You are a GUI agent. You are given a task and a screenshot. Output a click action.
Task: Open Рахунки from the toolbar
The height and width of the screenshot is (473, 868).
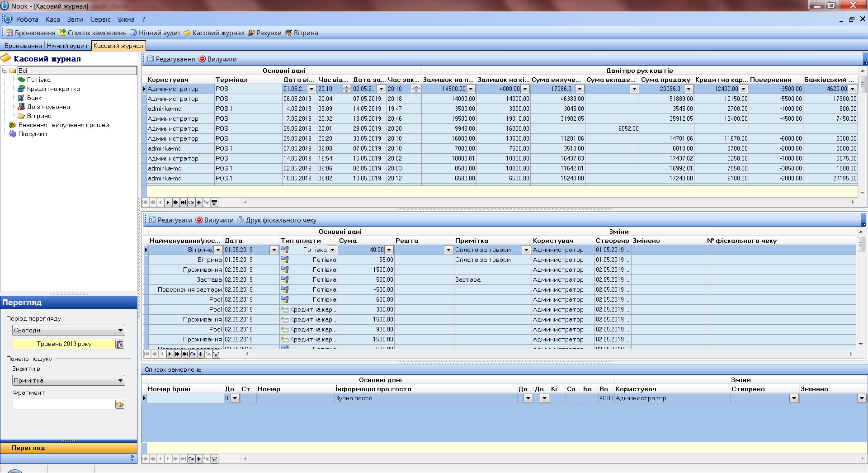click(x=264, y=33)
